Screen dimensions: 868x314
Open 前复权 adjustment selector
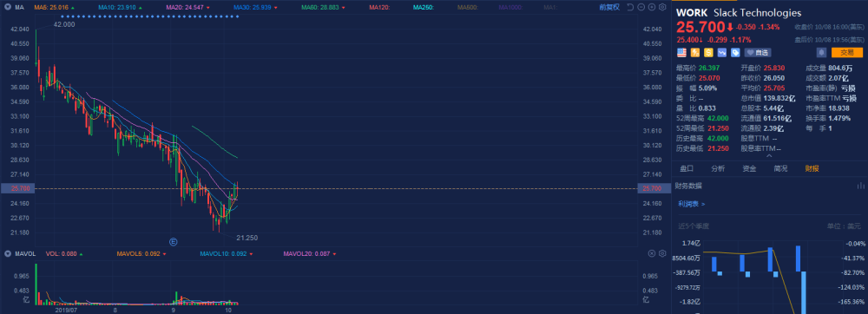click(x=609, y=7)
